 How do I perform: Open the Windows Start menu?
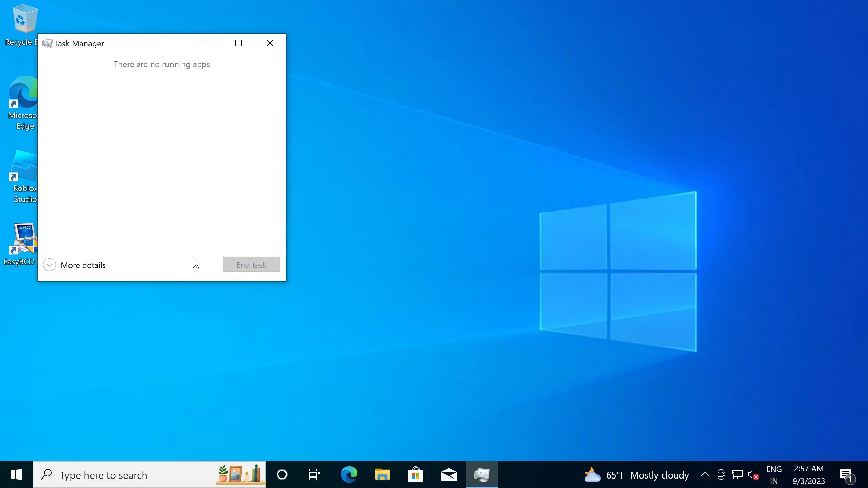pos(16,474)
